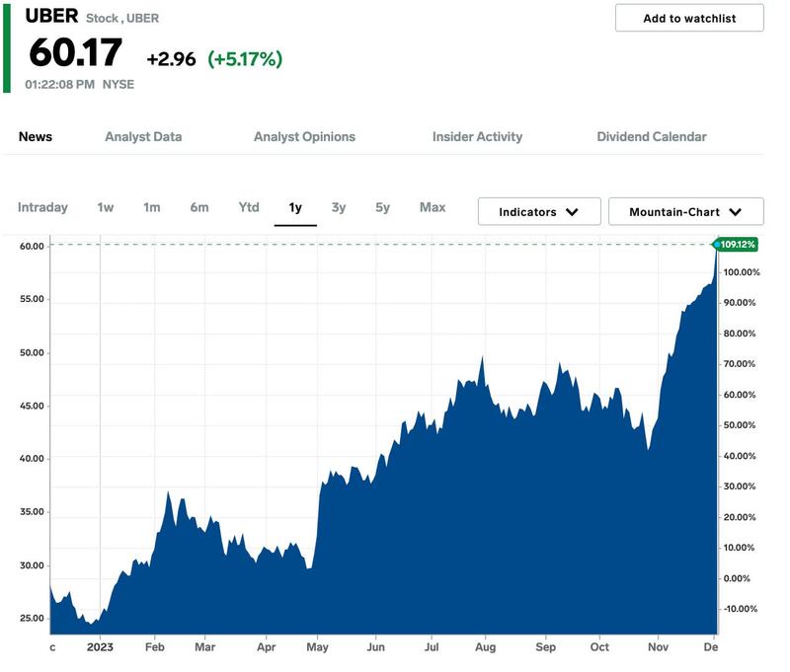The width and height of the screenshot is (790, 672).
Task: Click the NYSE exchange label
Action: point(118,85)
